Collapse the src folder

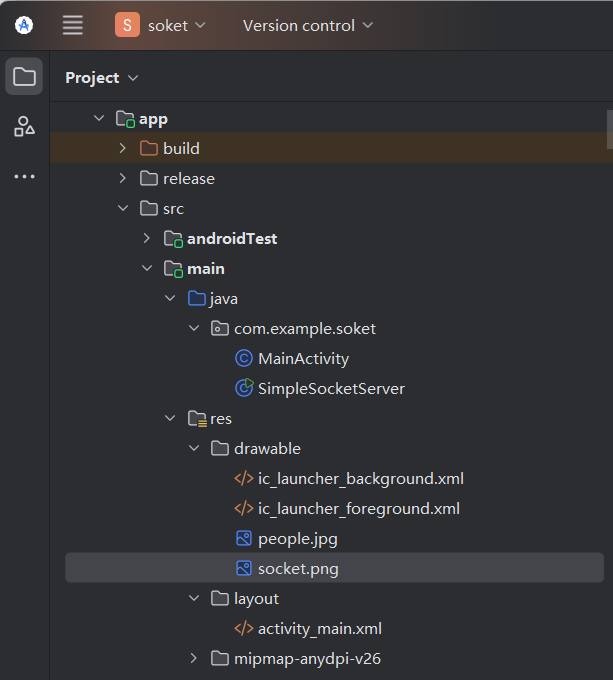pyautogui.click(x=123, y=208)
